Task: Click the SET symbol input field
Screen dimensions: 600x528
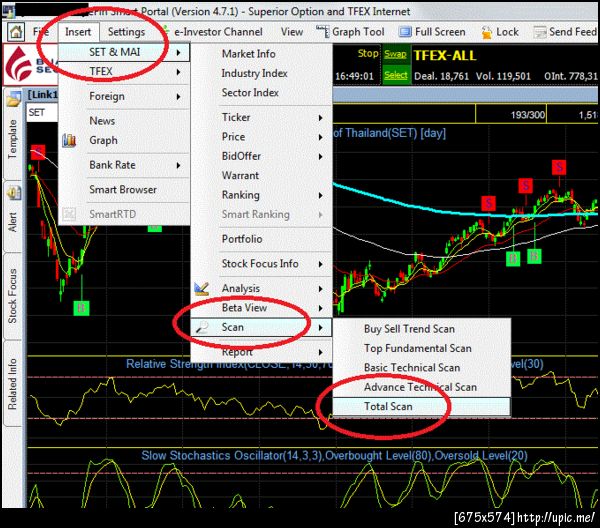Action: point(42,113)
